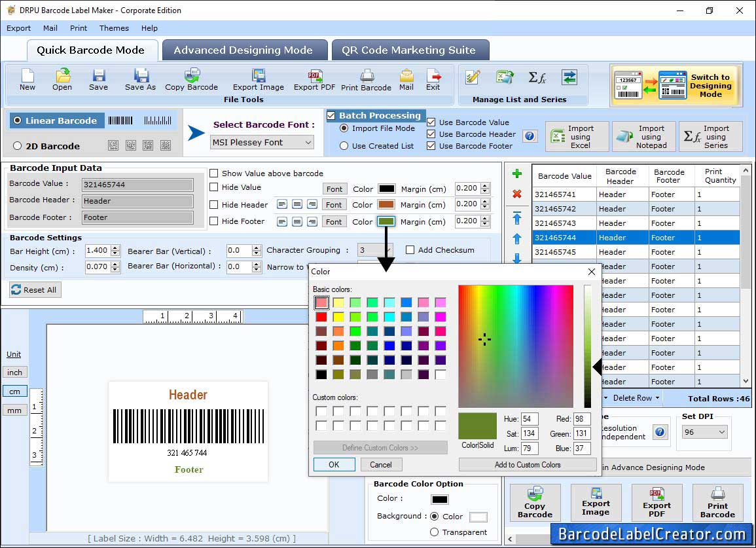Click the Save As icon

tap(140, 80)
